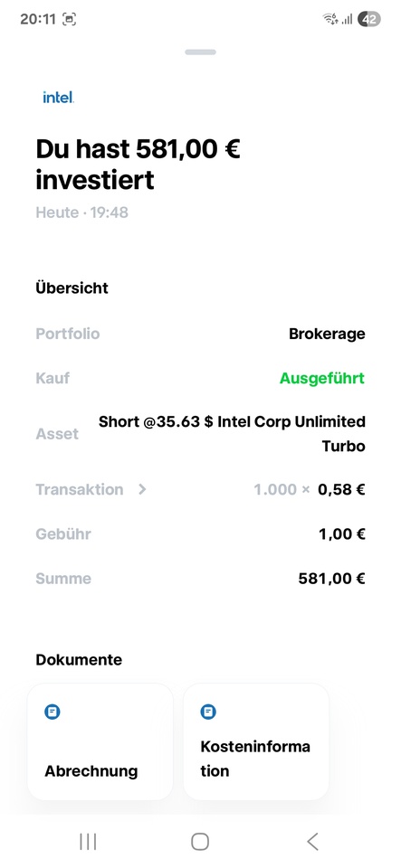
Task: Open the Abrechnung document icon
Action: 53,712
